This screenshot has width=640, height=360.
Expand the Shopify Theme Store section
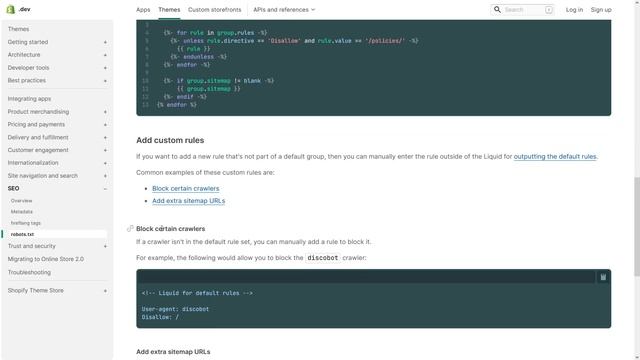105,291
